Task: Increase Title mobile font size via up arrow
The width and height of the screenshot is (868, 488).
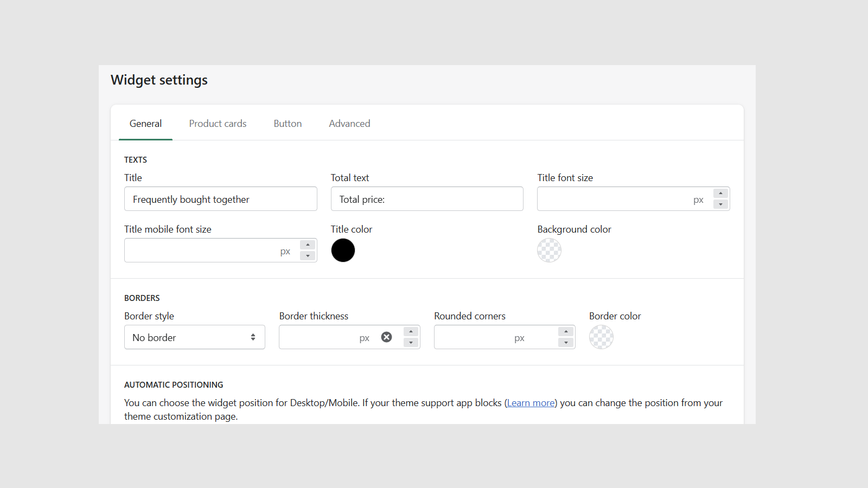Action: coord(308,244)
